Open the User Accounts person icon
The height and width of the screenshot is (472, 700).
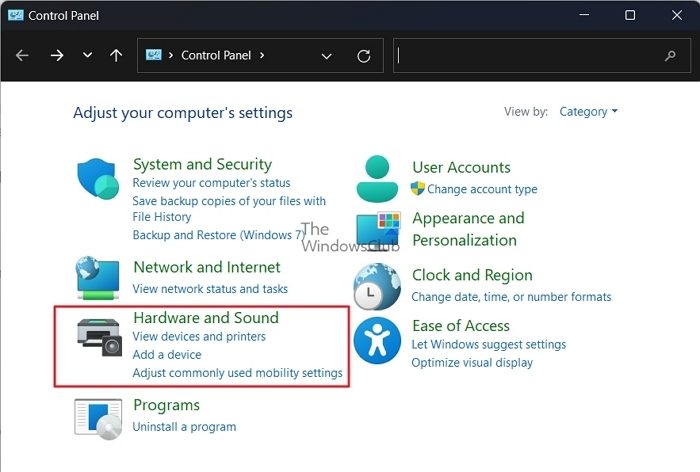point(377,179)
